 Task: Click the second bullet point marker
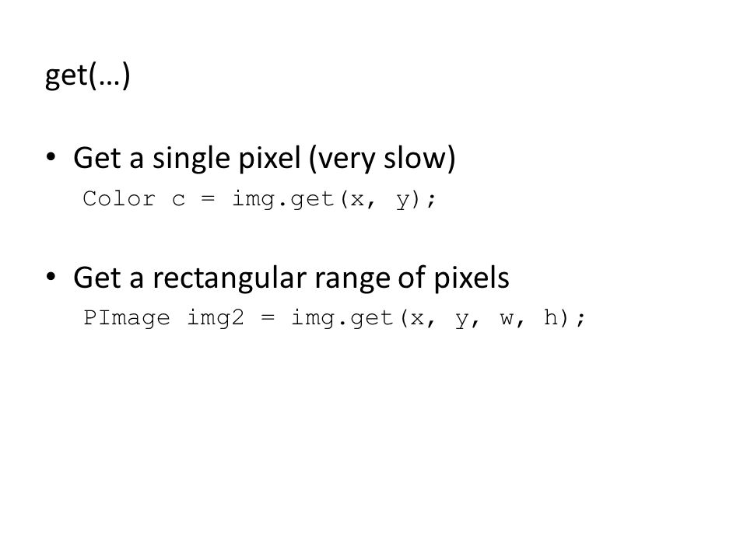tap(51, 276)
